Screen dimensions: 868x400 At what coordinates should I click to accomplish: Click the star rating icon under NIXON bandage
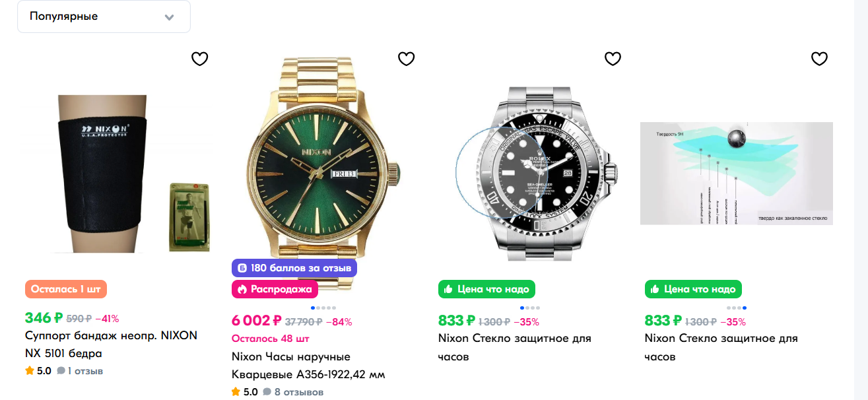tap(30, 371)
